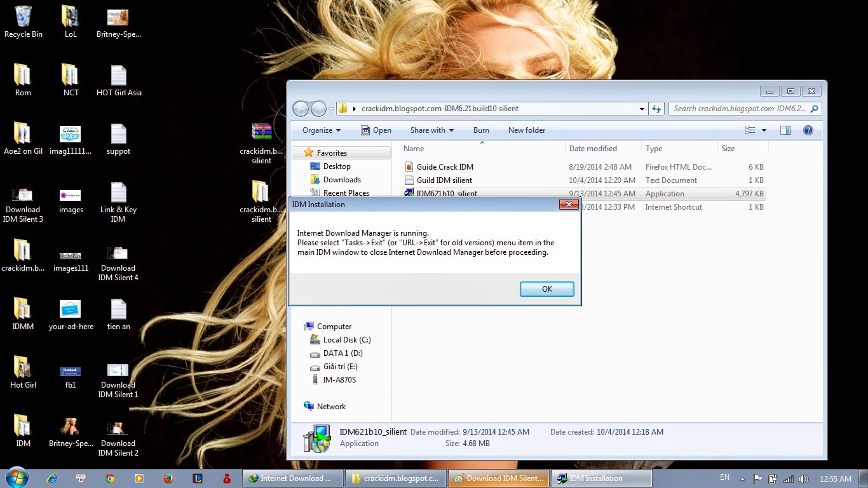Select the suppot file on the desktop

[119, 139]
